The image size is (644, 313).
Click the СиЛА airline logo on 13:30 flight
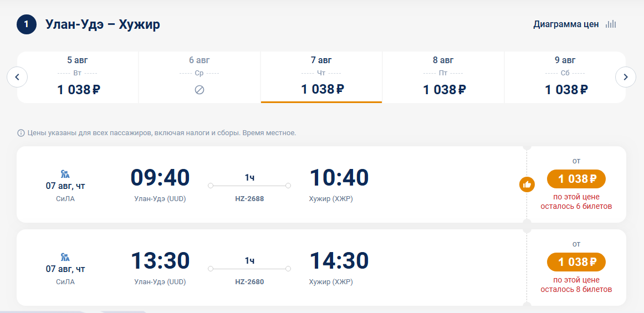click(x=65, y=256)
